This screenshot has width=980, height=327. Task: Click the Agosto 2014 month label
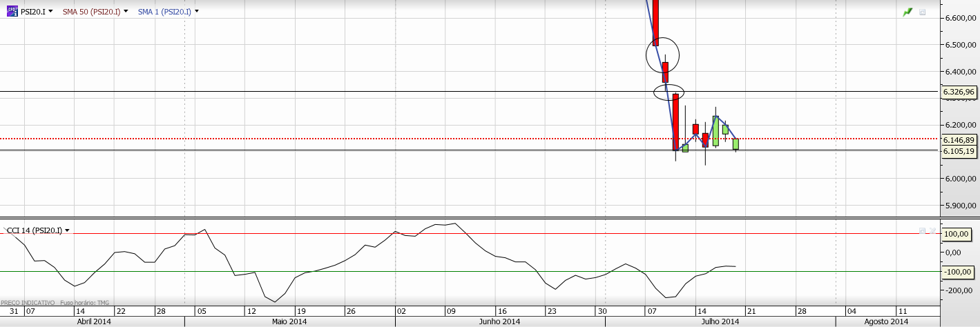click(886, 321)
